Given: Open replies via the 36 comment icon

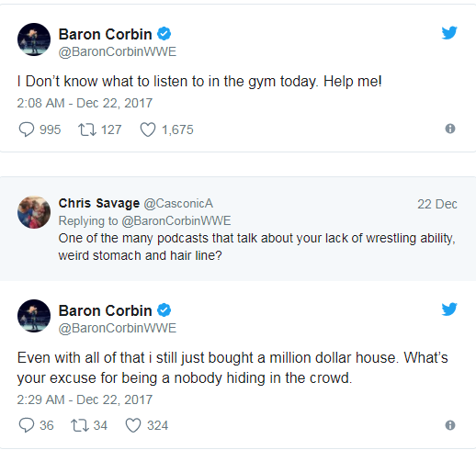Looking at the screenshot, I should pos(27,425).
